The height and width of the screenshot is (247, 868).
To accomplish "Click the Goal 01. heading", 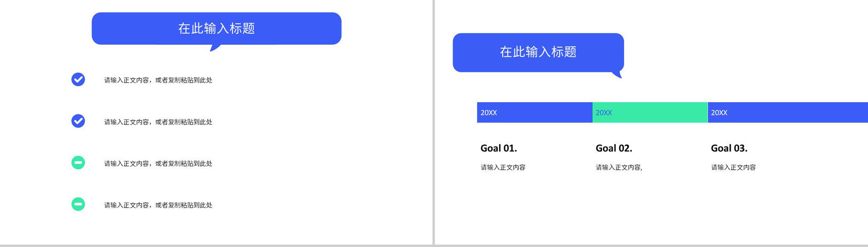I will 499,148.
